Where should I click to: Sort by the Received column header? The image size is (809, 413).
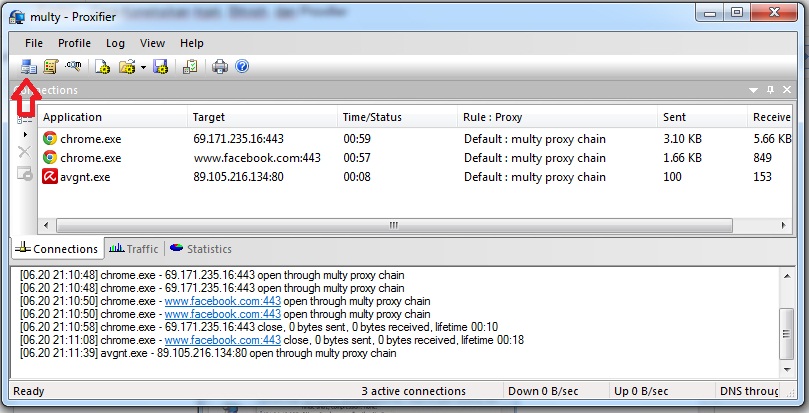(x=770, y=117)
